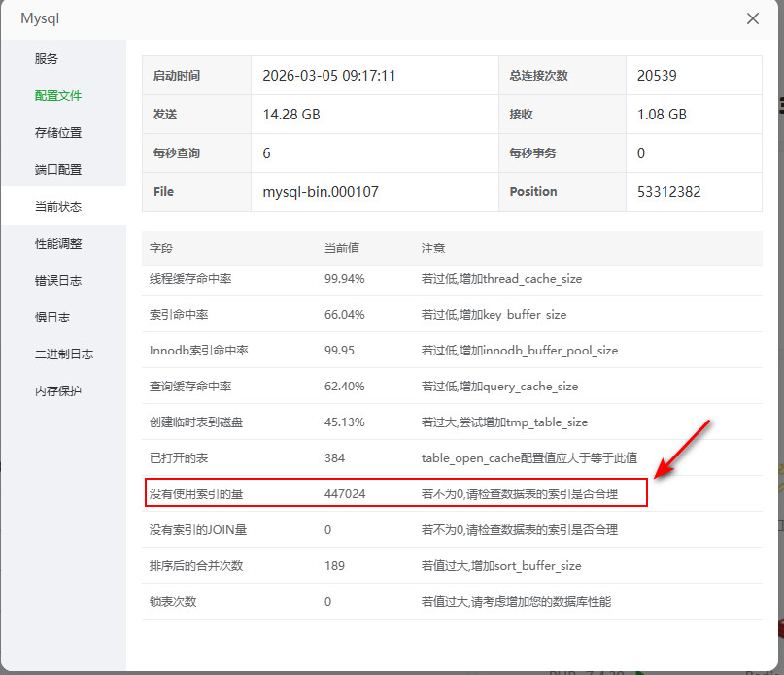The image size is (784, 675).
Task: Open 端口配置 settings tab
Action: (58, 169)
